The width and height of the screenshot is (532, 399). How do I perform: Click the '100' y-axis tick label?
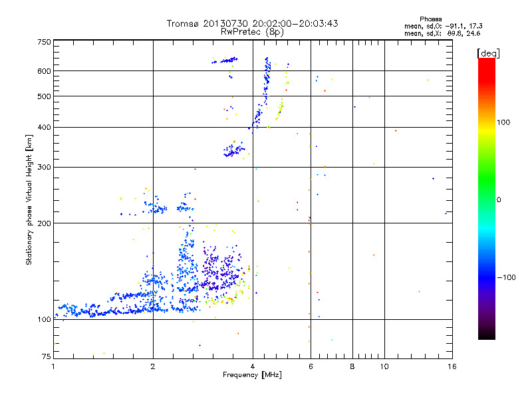click(x=44, y=319)
